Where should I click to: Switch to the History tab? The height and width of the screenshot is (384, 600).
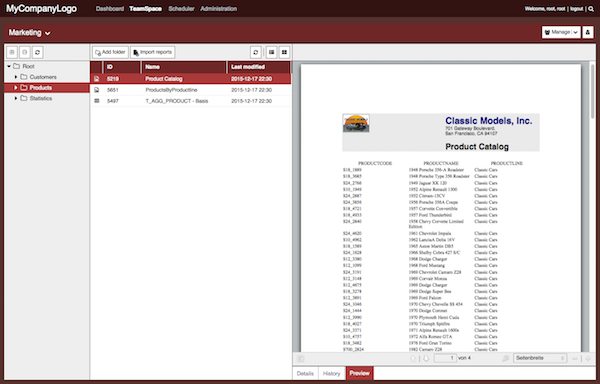(331, 373)
